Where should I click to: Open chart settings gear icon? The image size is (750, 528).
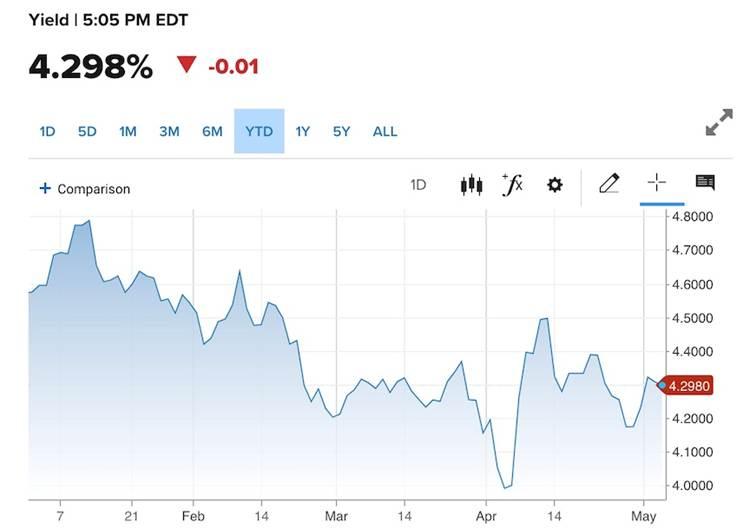tap(554, 185)
